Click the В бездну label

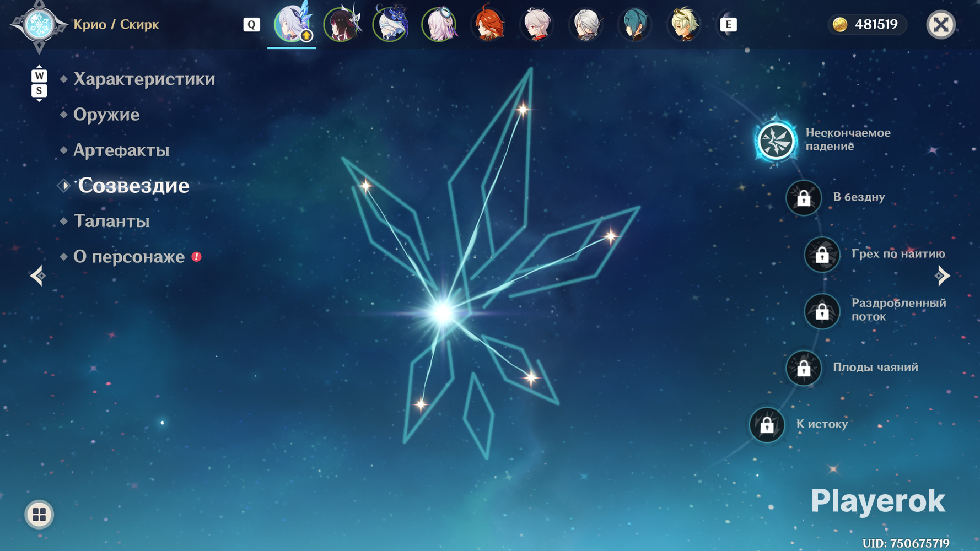coord(859,197)
